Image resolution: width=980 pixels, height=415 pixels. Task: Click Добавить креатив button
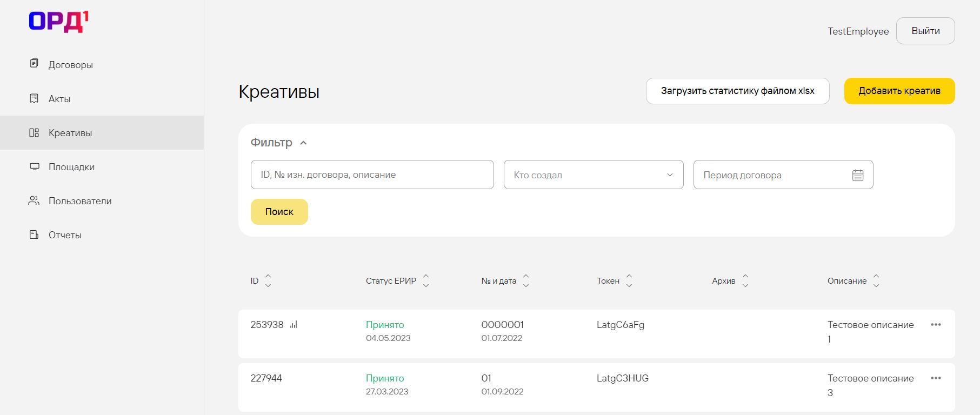pyautogui.click(x=899, y=91)
